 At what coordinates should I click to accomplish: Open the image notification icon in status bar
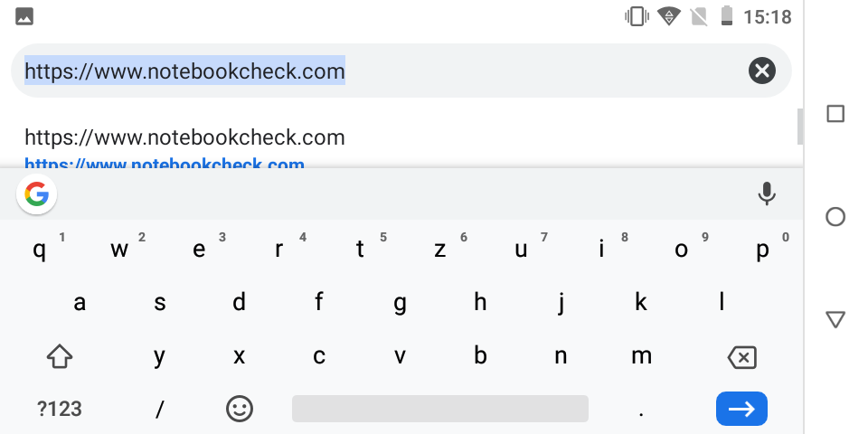pyautogui.click(x=25, y=16)
